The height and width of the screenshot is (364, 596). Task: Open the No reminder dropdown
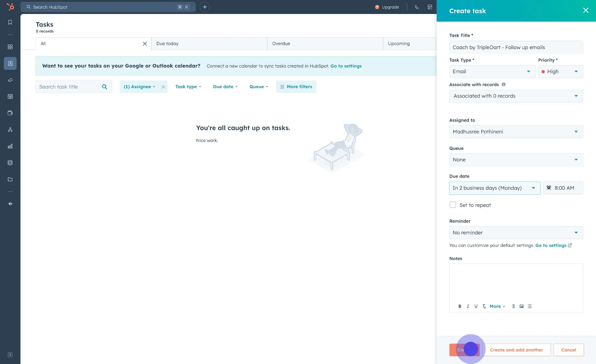tap(516, 233)
